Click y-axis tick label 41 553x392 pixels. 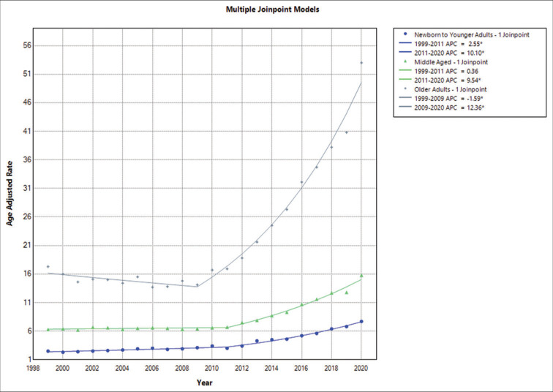[28, 131]
